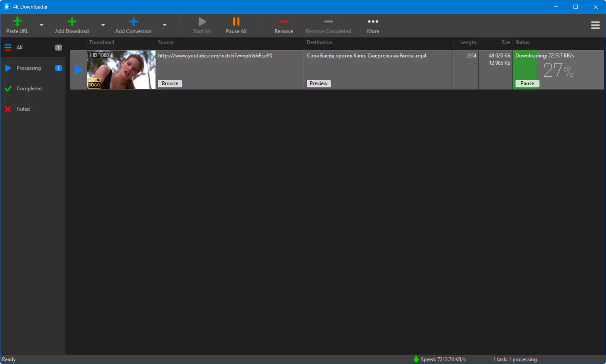Expand the Paste URL dropdown arrow
Screen dimensions: 606x364
(x=41, y=25)
